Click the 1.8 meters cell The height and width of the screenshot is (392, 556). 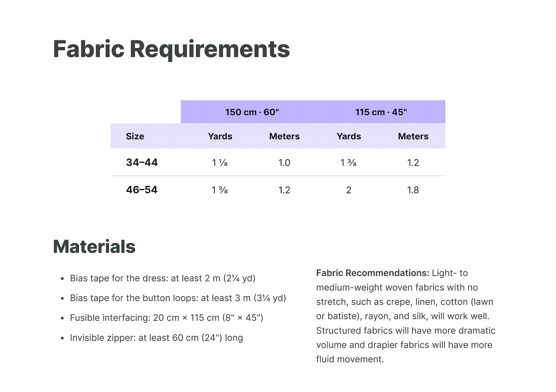(x=413, y=190)
